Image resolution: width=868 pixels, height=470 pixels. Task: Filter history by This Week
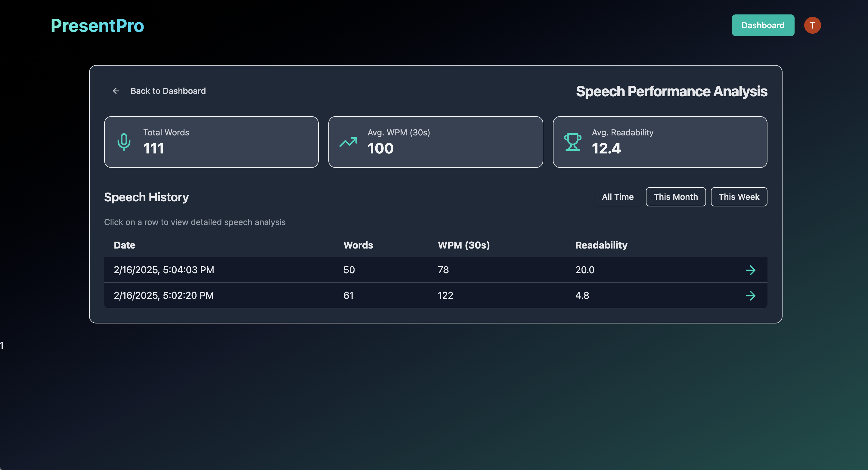[x=739, y=197]
